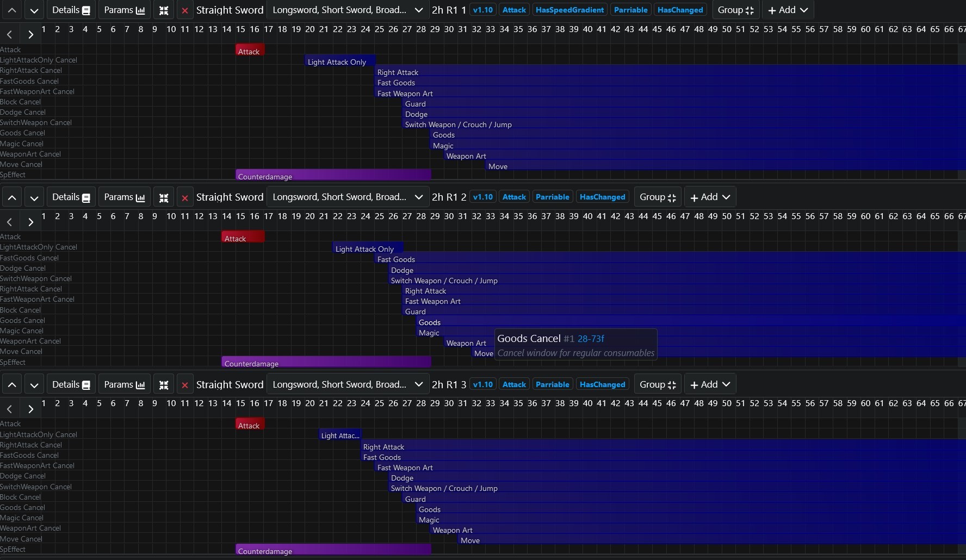The image size is (966, 560).
Task: Select Magic bar in 2h R1 3 timeline
Action: [691, 519]
